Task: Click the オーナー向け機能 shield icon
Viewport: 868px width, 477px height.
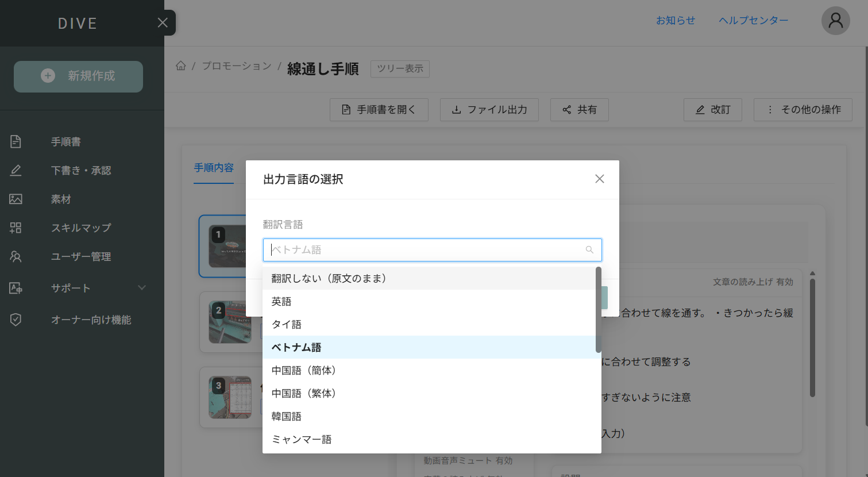Action: (16, 320)
